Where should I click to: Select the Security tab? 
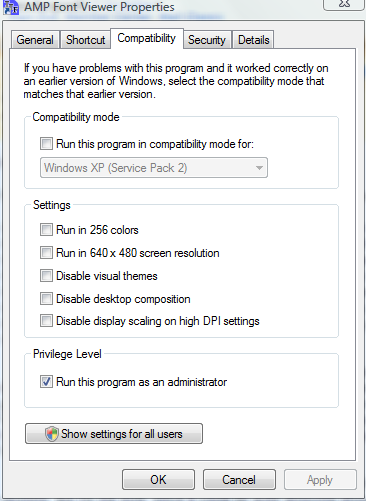(x=207, y=40)
